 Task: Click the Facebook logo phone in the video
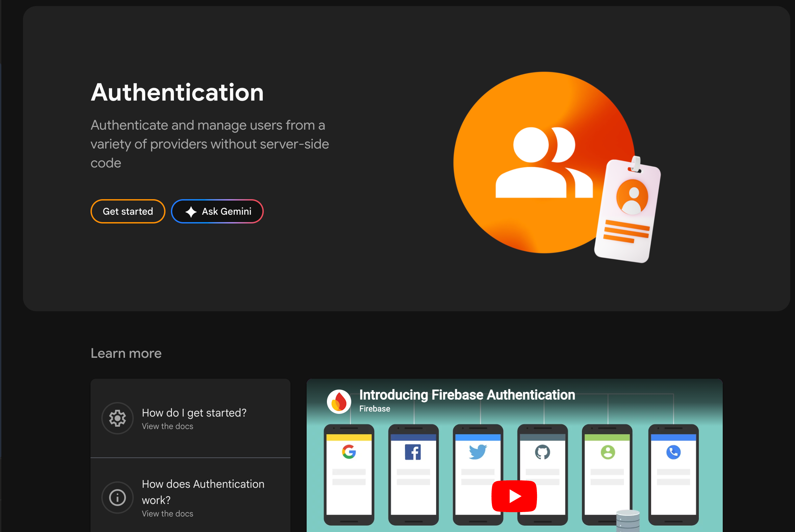(413, 474)
